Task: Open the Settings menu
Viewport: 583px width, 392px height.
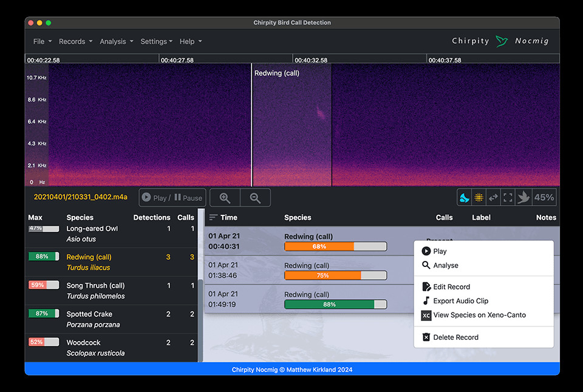Action: click(x=156, y=42)
